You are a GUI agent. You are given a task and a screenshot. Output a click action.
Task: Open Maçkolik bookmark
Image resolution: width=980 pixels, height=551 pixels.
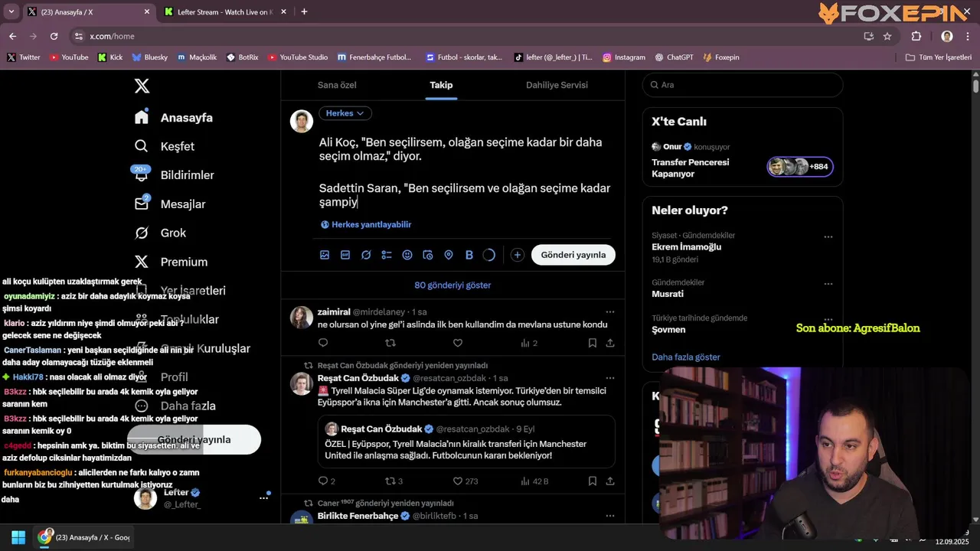click(197, 57)
